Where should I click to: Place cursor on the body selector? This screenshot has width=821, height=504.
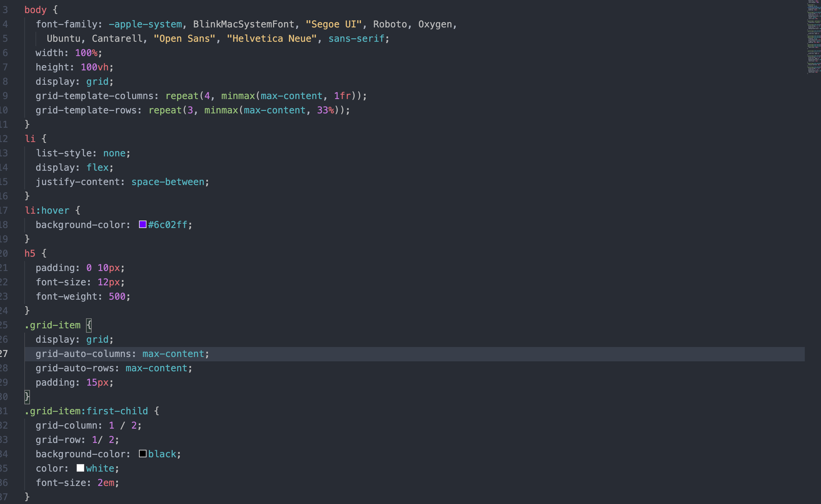35,10
